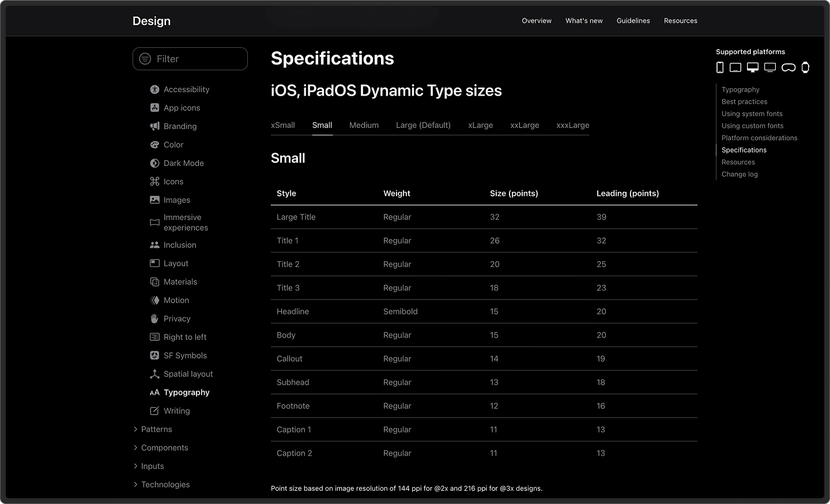
Task: Jump to Using custom fonts section
Action: coord(753,126)
